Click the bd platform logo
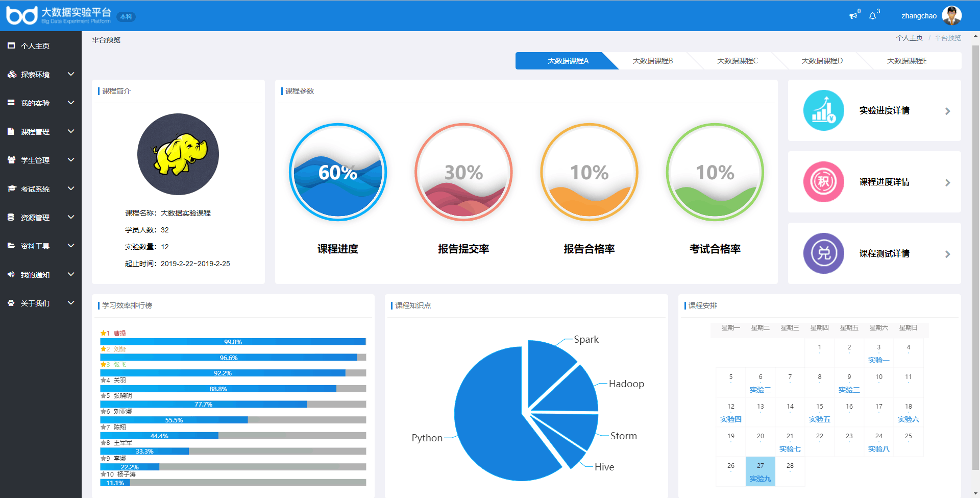The width and height of the screenshot is (980, 498). (22, 16)
